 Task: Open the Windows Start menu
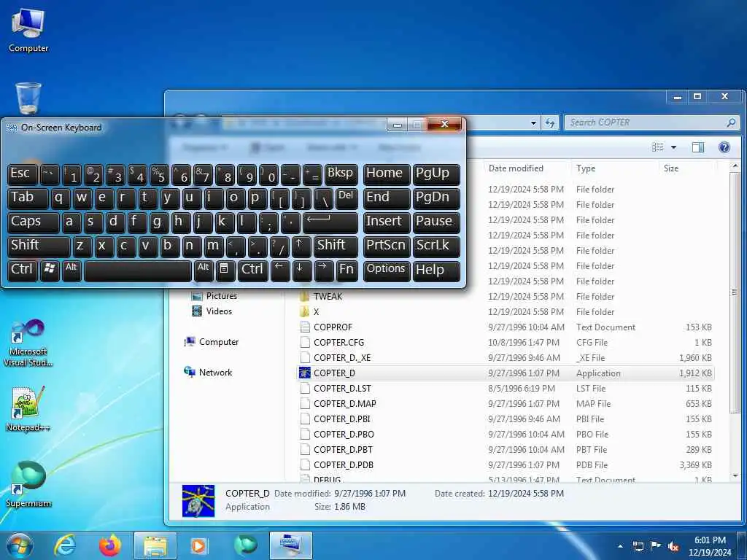[19, 545]
